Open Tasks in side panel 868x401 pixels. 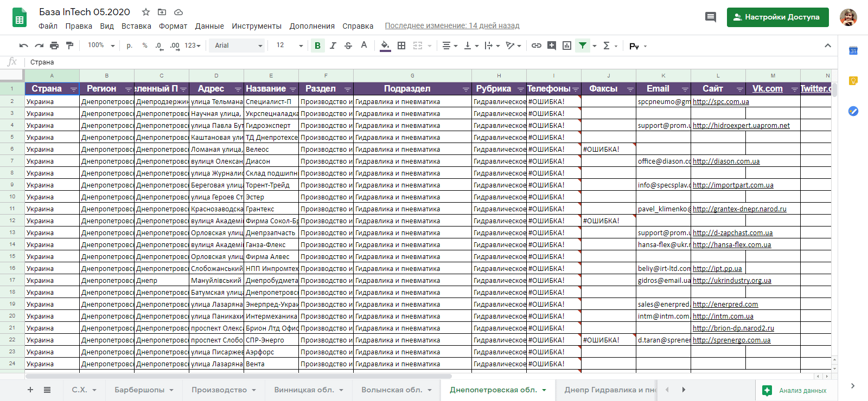pos(853,111)
